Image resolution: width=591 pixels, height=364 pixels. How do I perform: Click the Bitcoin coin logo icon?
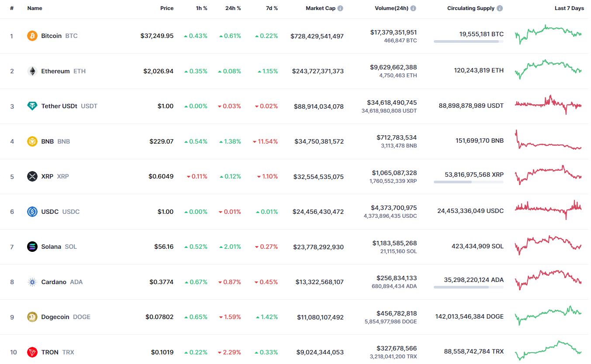32,36
